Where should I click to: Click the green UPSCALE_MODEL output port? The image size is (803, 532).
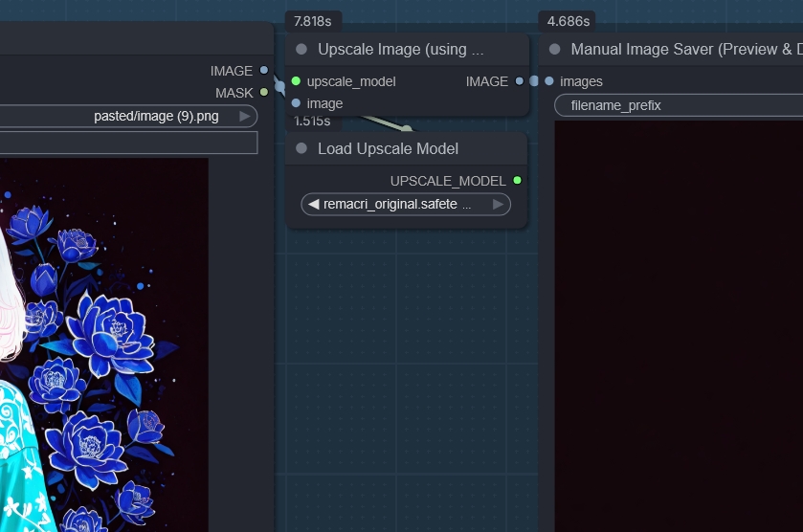point(517,180)
